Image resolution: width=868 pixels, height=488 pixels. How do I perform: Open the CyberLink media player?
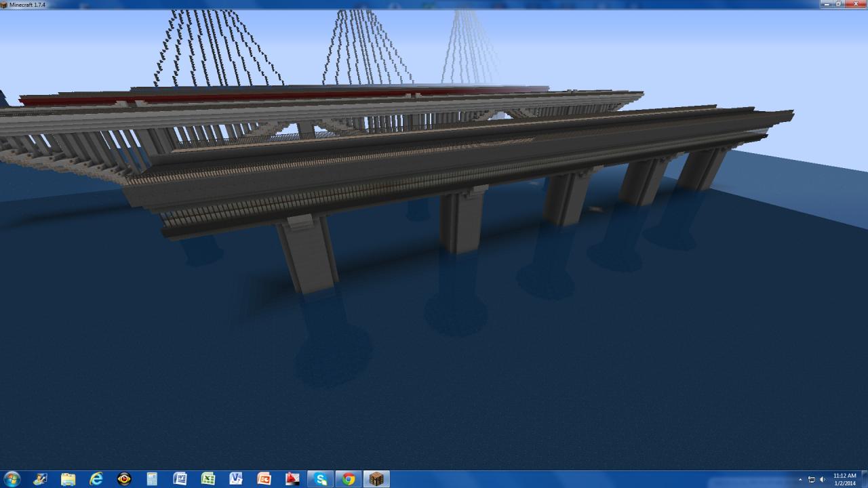pyautogui.click(x=123, y=479)
